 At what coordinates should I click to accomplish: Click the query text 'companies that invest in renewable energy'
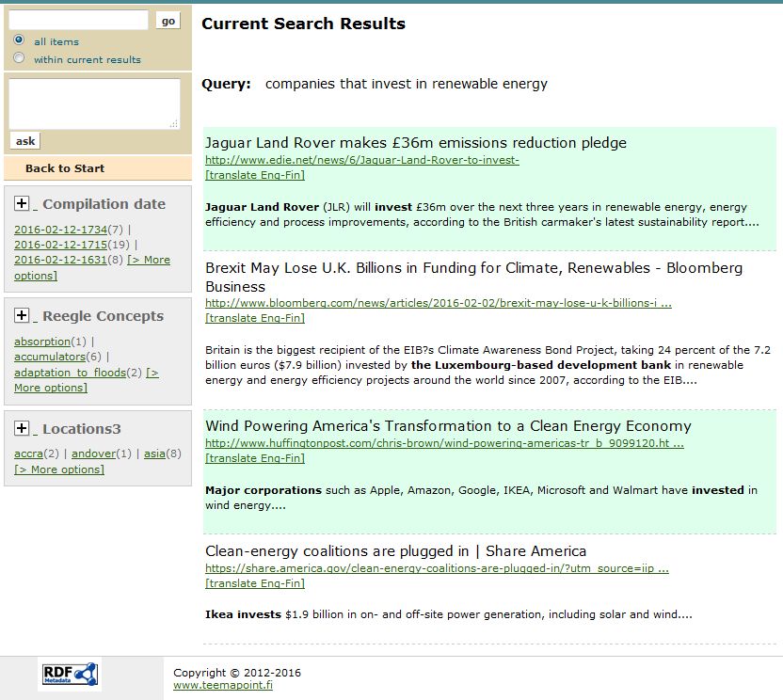pos(406,84)
